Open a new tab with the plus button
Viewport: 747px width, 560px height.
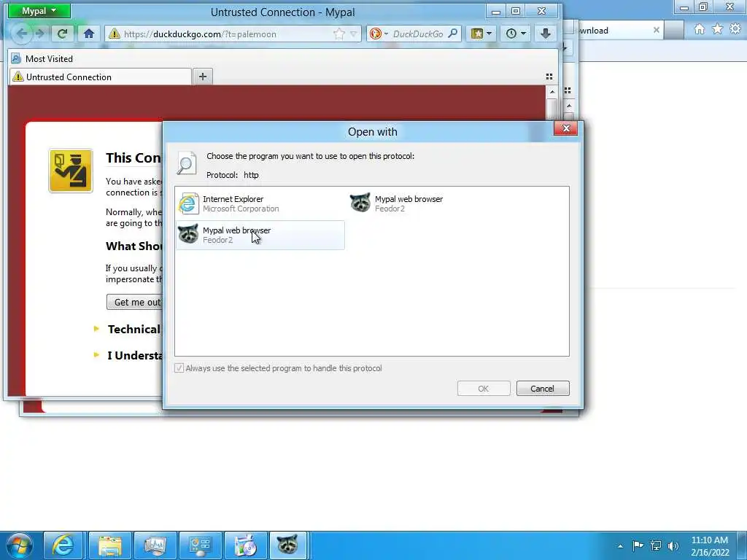click(x=203, y=76)
